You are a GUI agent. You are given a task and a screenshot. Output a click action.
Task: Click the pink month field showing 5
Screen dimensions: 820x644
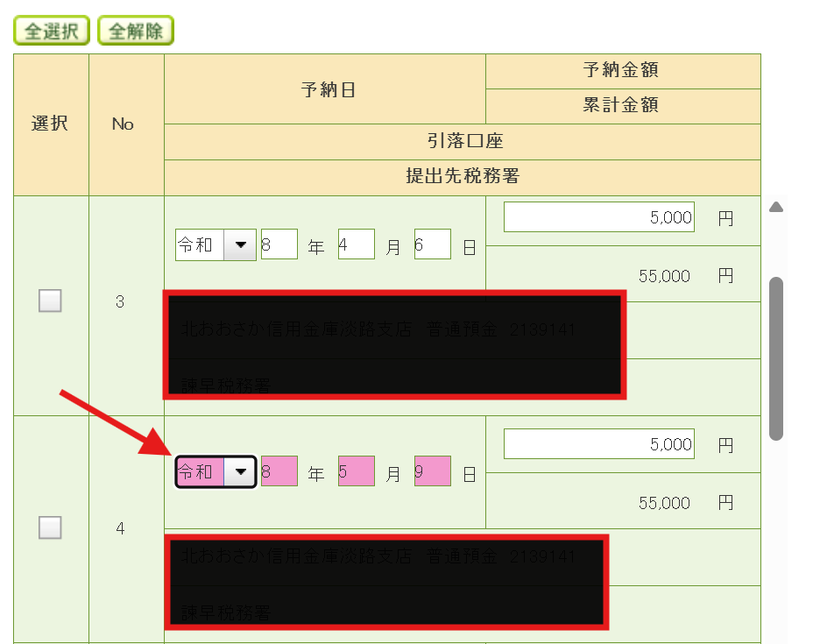pyautogui.click(x=356, y=472)
